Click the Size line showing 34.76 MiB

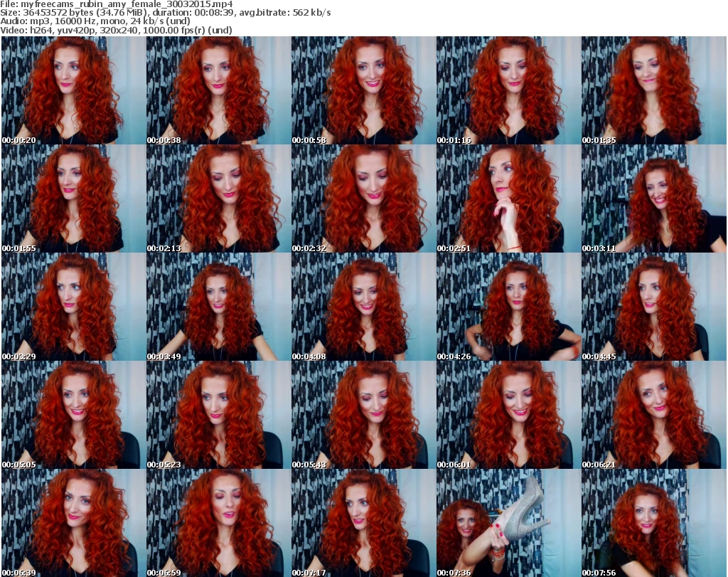tap(165, 13)
